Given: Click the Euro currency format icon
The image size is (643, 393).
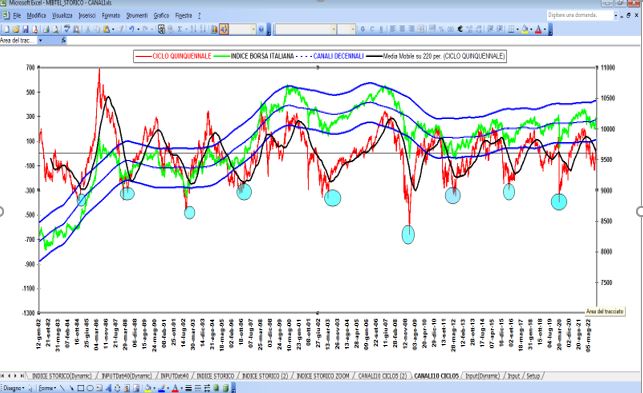Looking at the screenshot, I should pyautogui.click(x=460, y=29).
